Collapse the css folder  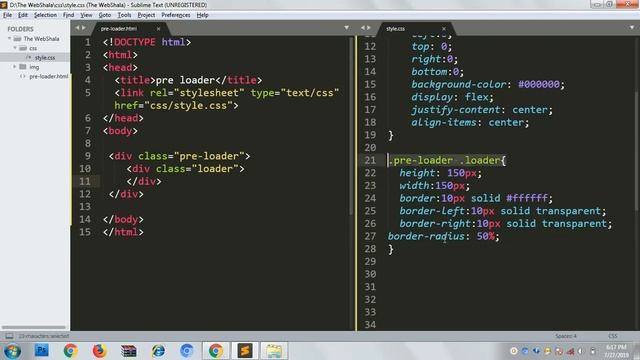15,48
